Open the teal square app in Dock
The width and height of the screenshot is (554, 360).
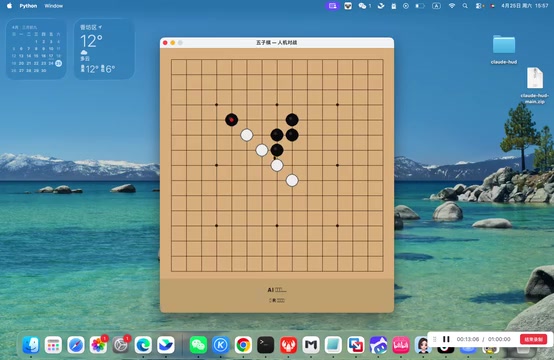(x=333, y=345)
